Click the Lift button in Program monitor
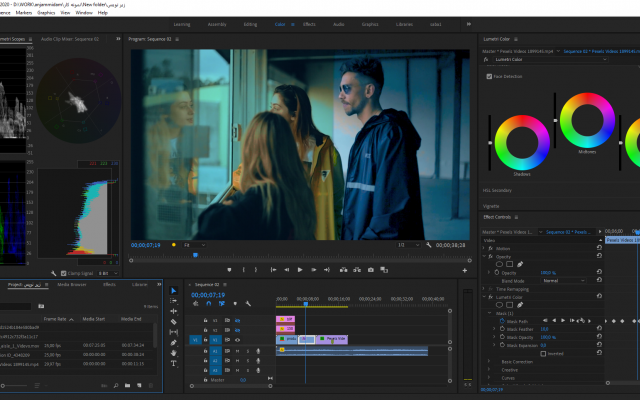The image size is (640, 400). coord(343,270)
